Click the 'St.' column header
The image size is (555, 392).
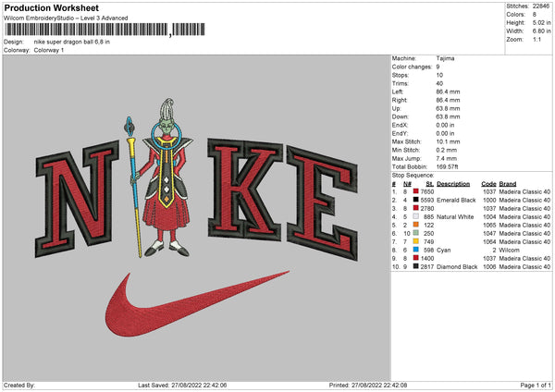pyautogui.click(x=430, y=184)
